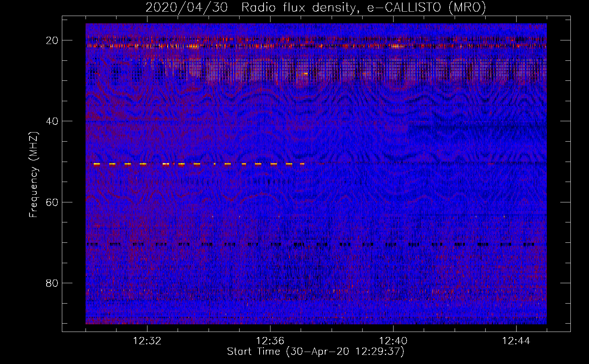This screenshot has height=364, width=589.
Task: Click the date '2020/04/30' in the title
Action: 187,8
